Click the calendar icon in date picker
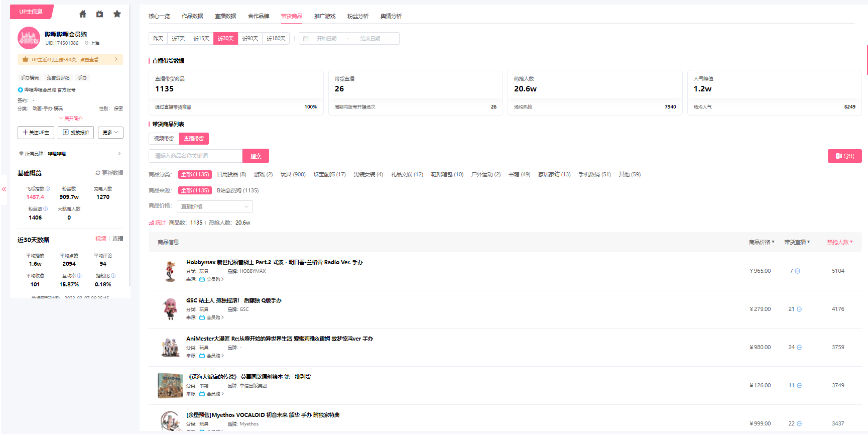The image size is (868, 434). [306, 39]
